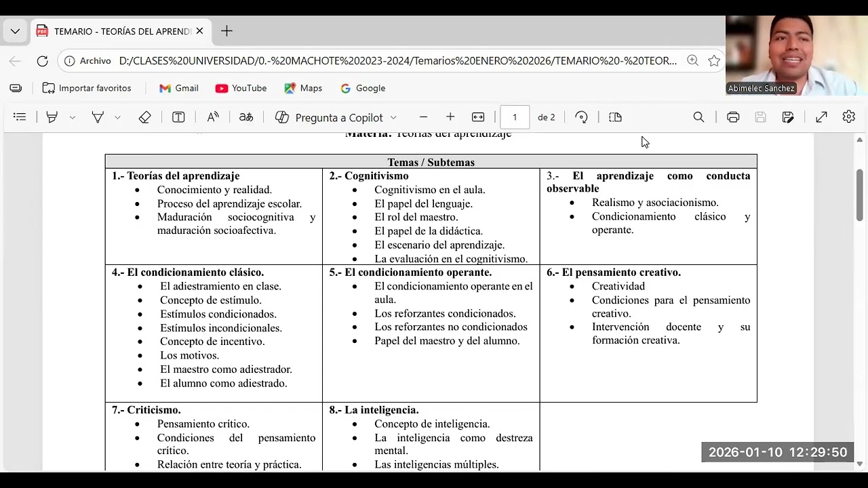Close the TEMARIO tab
This screenshot has height=488, width=868.
pyautogui.click(x=200, y=31)
